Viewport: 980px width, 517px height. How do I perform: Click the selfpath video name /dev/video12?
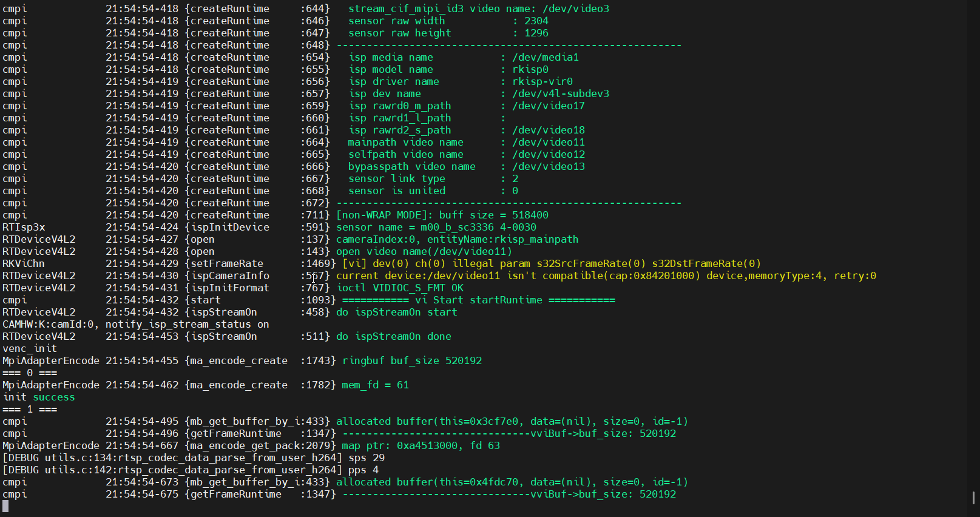[548, 155]
